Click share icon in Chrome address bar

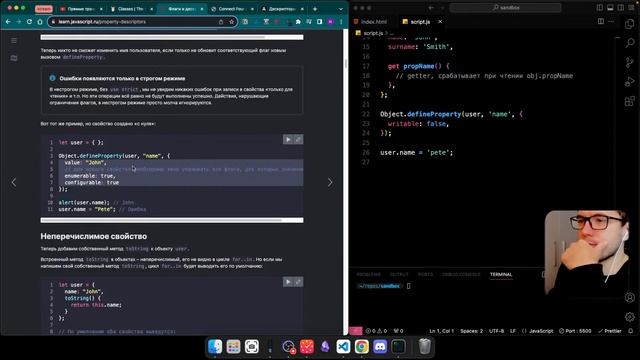tap(221, 22)
